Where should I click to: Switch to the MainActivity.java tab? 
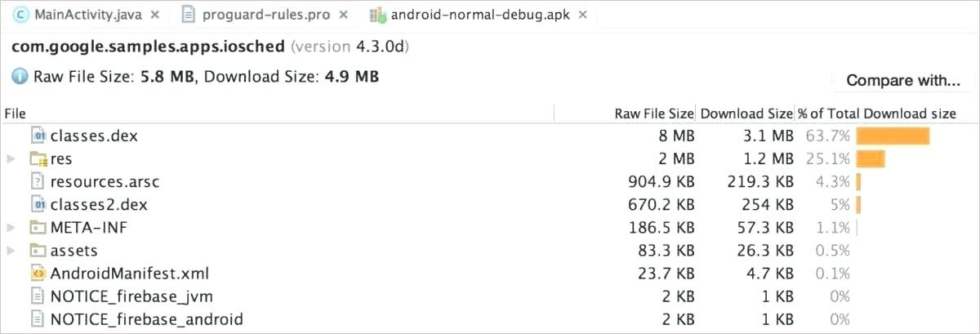click(78, 15)
